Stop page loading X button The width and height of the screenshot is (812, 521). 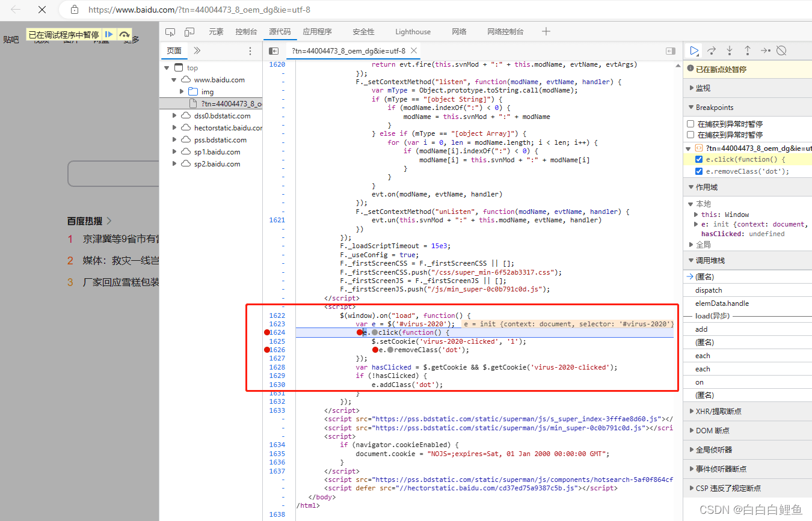click(42, 10)
